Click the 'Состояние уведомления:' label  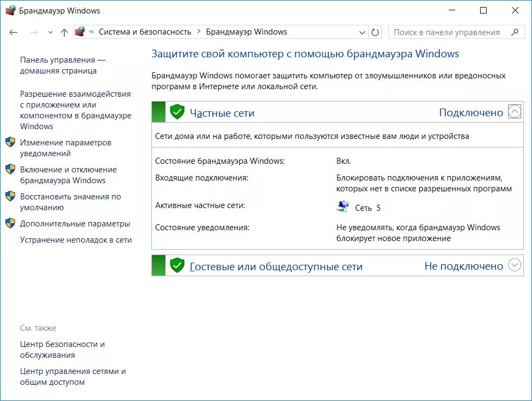tap(202, 228)
